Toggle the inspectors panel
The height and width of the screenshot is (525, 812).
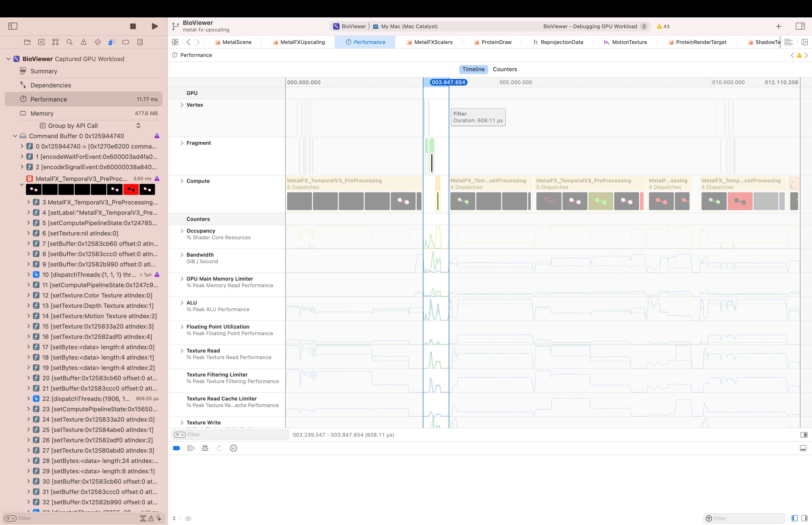point(800,26)
